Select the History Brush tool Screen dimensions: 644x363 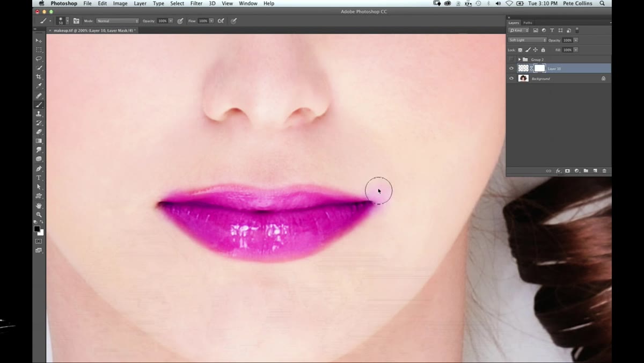tap(39, 123)
